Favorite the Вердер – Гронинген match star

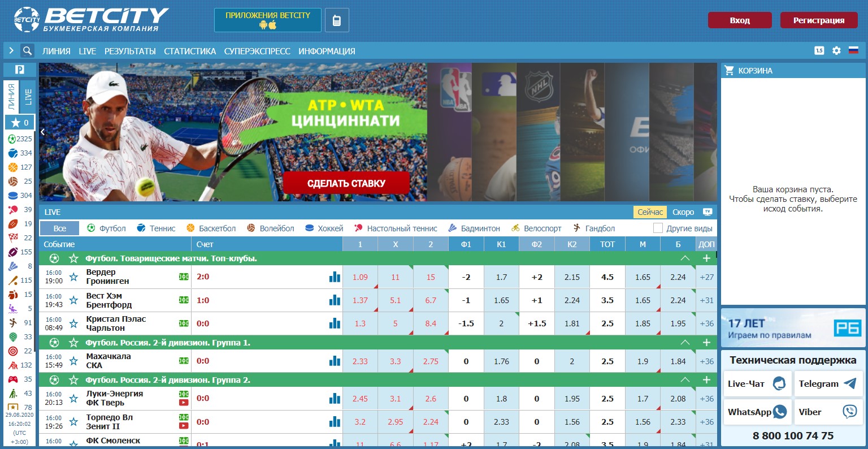pyautogui.click(x=73, y=277)
